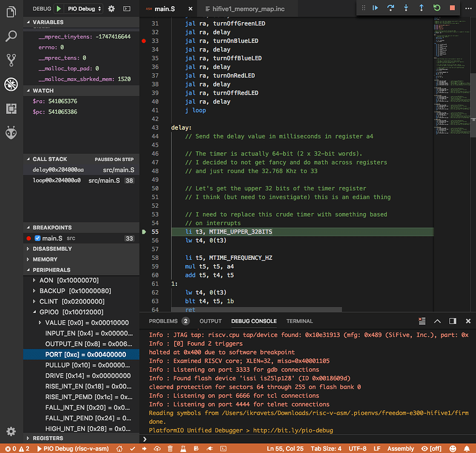Move the panel to the side

point(452,321)
